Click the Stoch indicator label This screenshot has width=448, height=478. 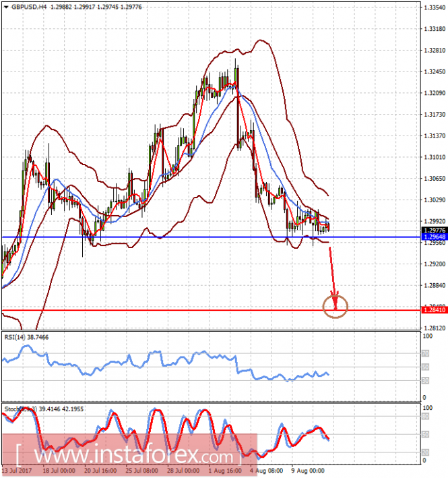point(44,409)
